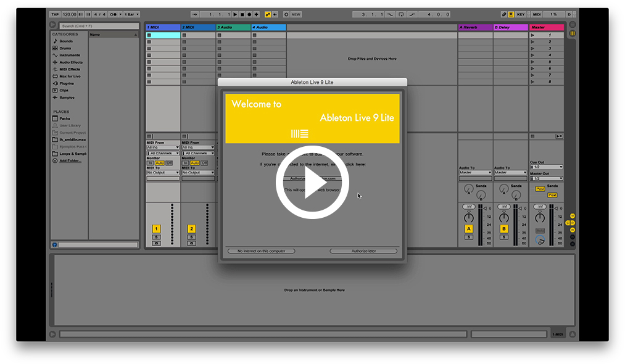This screenshot has height=364, width=625.
Task: Click the Clips category icon
Action: pyautogui.click(x=56, y=91)
